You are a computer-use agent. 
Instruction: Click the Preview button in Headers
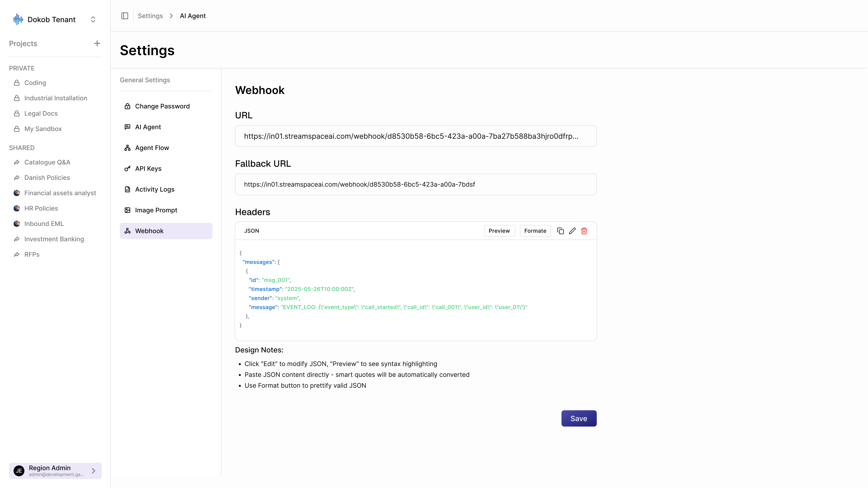[x=499, y=231]
